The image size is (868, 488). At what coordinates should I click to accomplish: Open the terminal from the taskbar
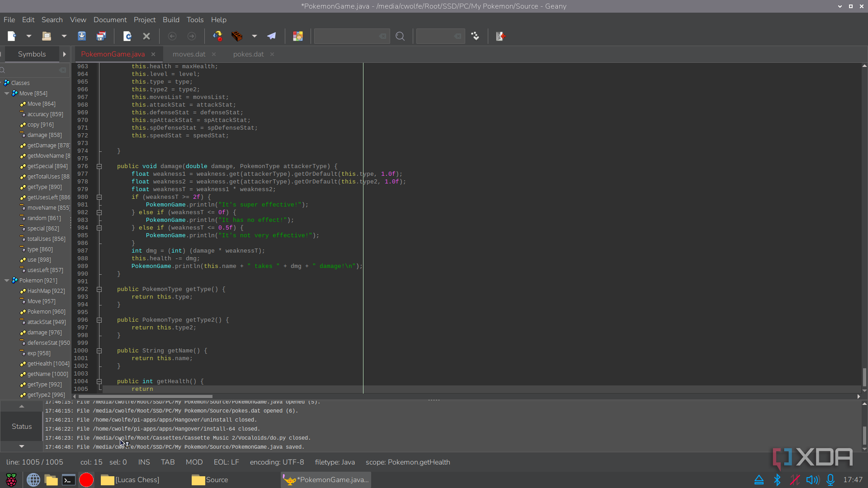tap(69, 480)
